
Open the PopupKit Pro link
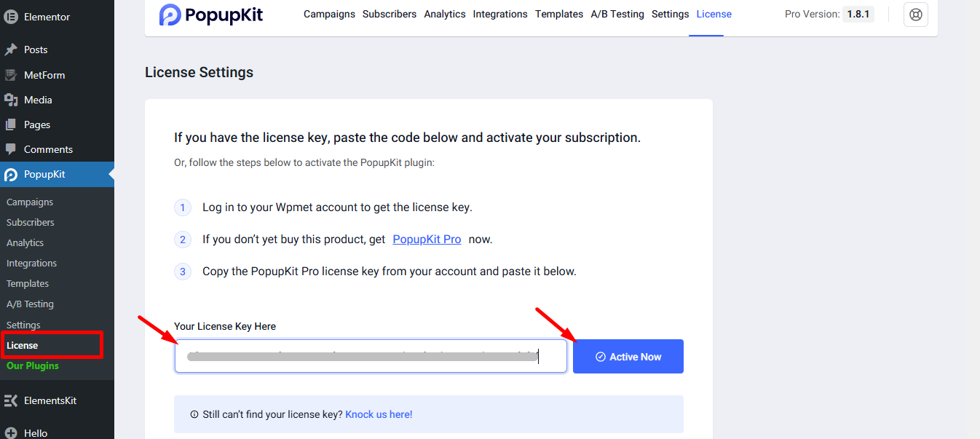click(x=427, y=239)
